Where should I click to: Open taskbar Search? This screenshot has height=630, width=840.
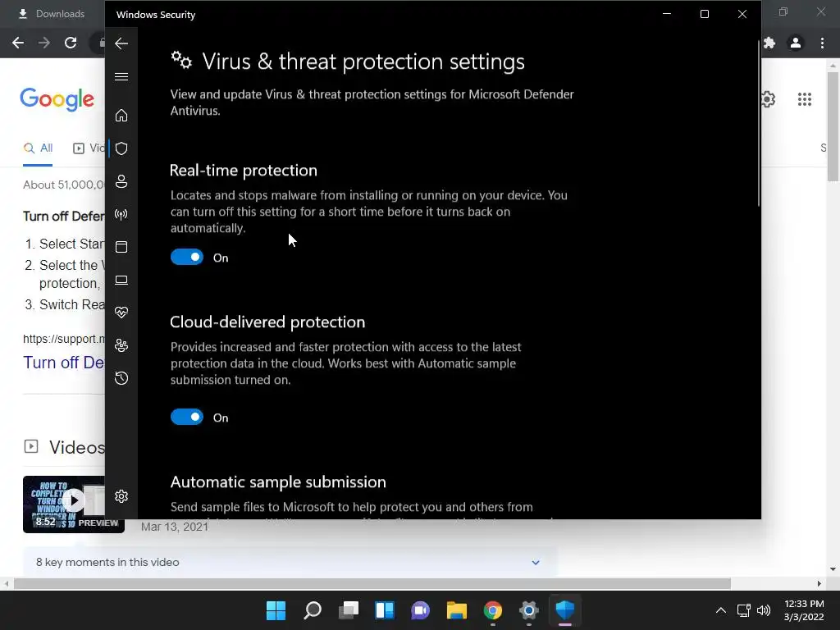(x=313, y=610)
